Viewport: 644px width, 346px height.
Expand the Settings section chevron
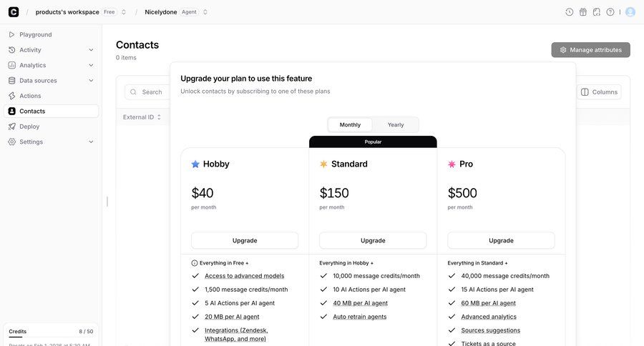point(91,142)
